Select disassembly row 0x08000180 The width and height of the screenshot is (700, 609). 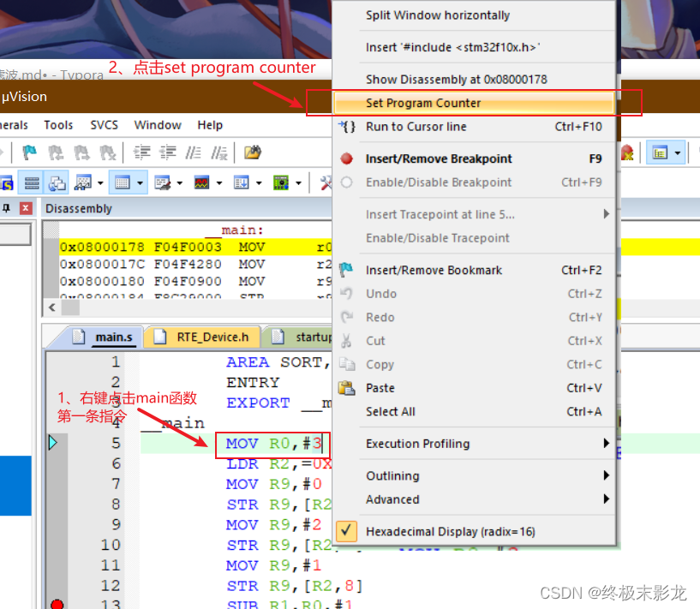(x=195, y=281)
